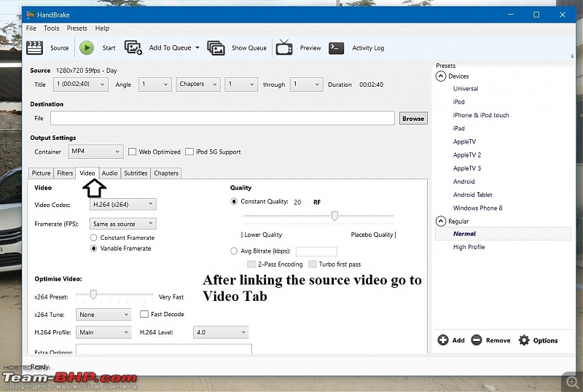583x392 pixels.
Task: Open the Presets menu
Action: [77, 28]
